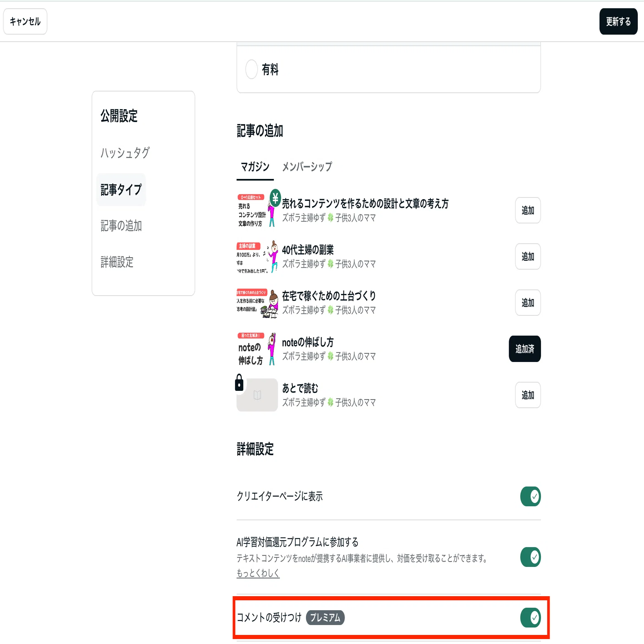Click the 更新する button
644x644 pixels.
(x=618, y=21)
